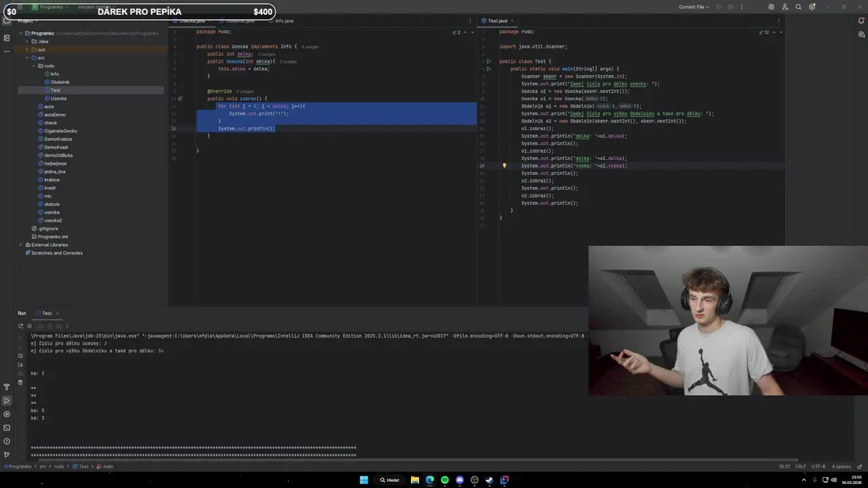Click run gutter icon beside main method
The height and width of the screenshot is (488, 868).
[488, 69]
